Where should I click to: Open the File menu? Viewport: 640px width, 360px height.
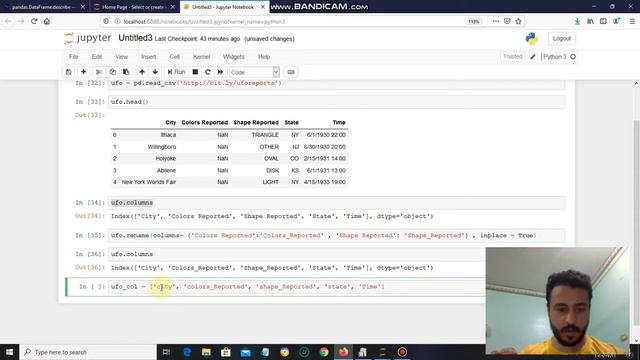(x=73, y=57)
